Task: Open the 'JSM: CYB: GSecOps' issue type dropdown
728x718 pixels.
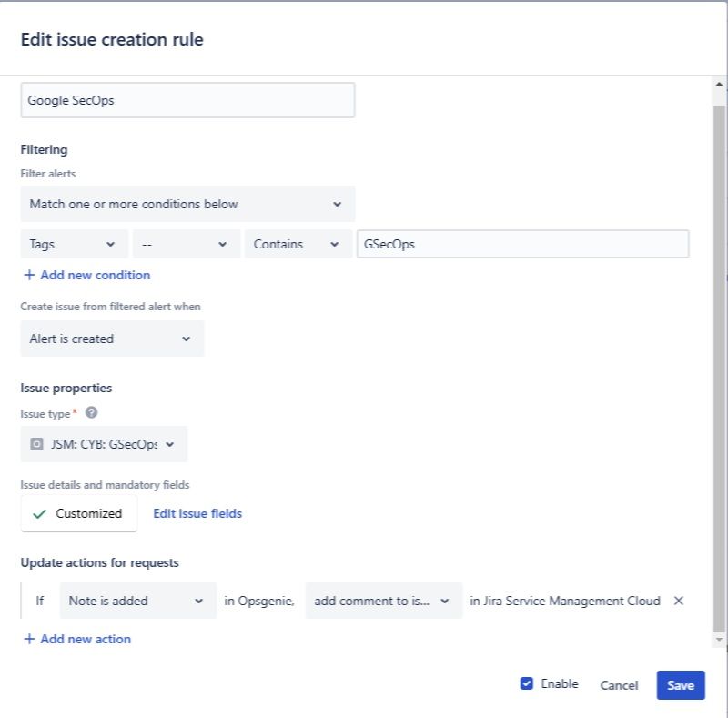Action: (104, 444)
